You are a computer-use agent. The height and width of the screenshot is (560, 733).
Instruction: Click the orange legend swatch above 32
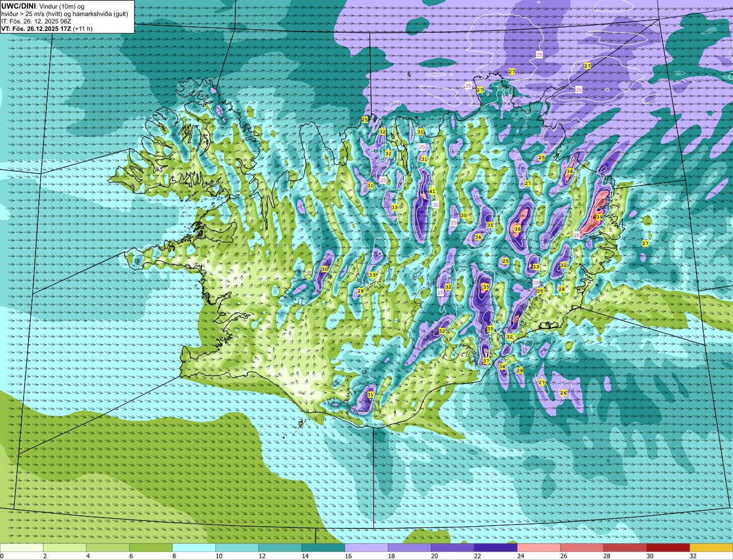pyautogui.click(x=711, y=548)
